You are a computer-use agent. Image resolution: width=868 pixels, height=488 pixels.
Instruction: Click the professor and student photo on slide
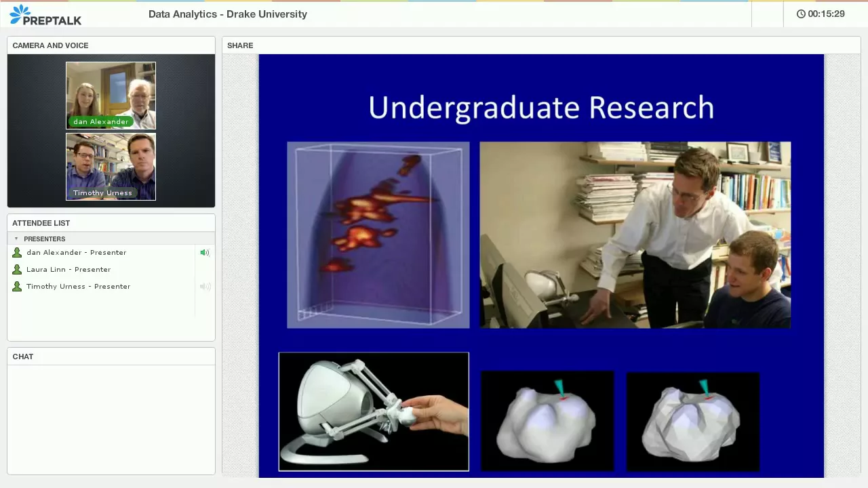(635, 235)
